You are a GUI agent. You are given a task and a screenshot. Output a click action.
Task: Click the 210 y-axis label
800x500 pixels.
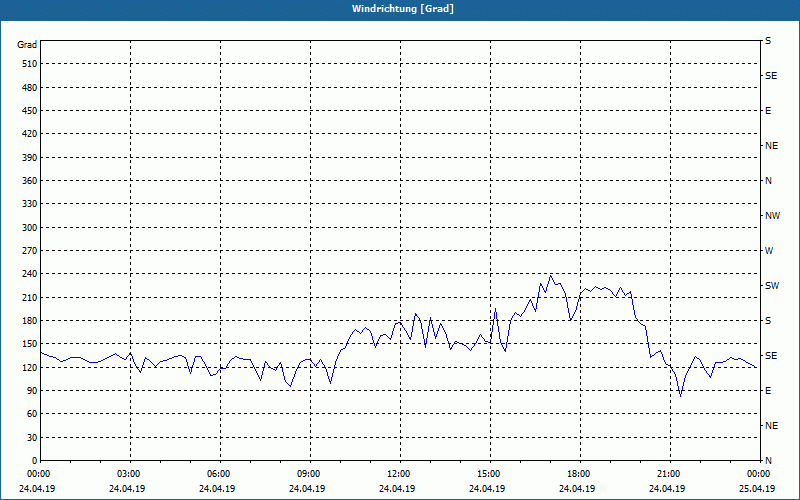pos(30,297)
